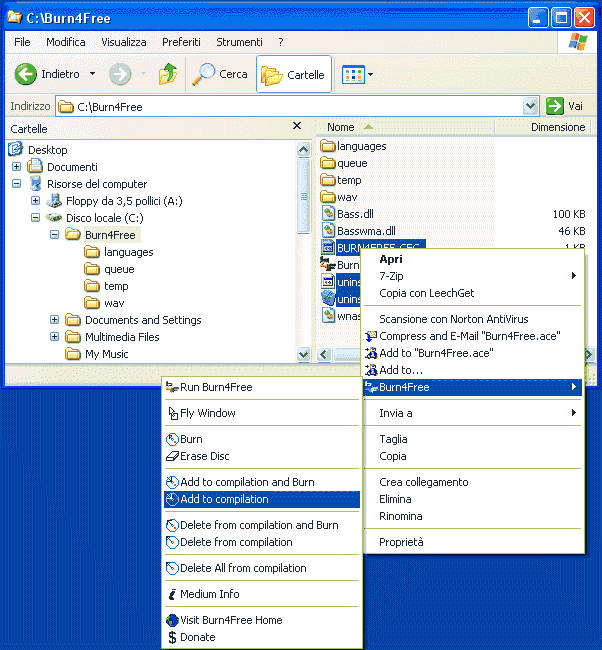
Task: Select wav subfolder in the tree
Action: (x=114, y=303)
